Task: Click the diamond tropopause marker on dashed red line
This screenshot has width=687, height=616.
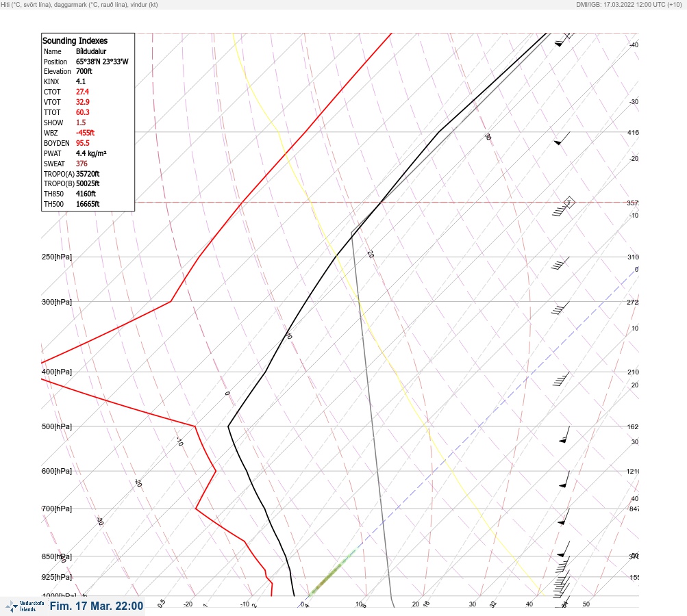Action: coord(569,203)
